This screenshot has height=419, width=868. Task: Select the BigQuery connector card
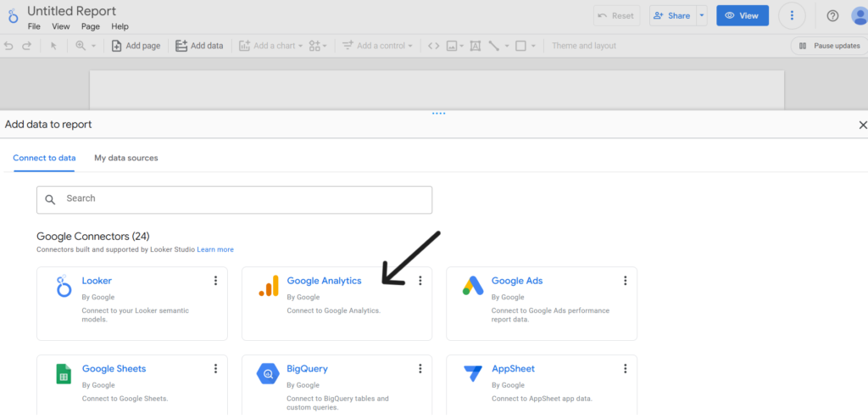(337, 385)
